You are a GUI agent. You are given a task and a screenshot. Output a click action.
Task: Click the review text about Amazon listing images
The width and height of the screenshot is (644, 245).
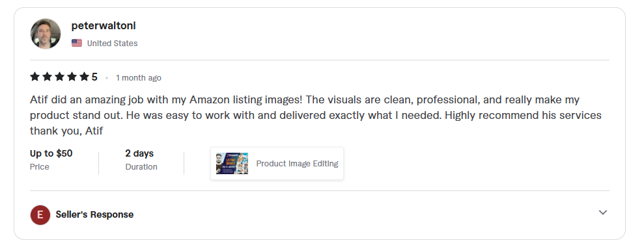[x=315, y=115]
